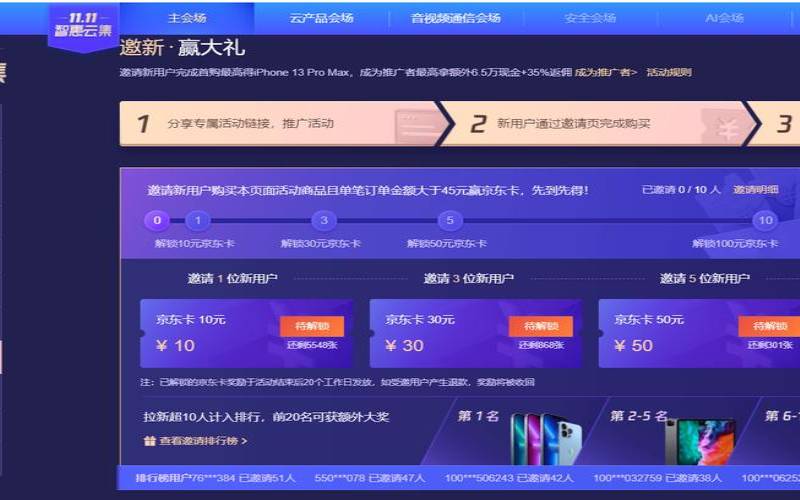Viewport: 800px width, 500px height.
Task: Click 待解锁 button on 京东卡 10元
Action: pos(312,327)
